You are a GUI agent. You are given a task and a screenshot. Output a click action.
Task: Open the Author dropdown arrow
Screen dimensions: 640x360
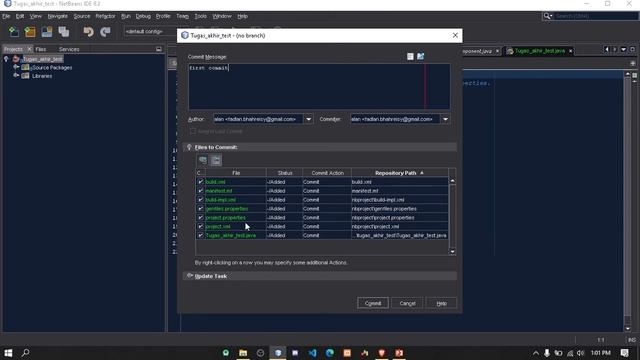[x=309, y=119]
